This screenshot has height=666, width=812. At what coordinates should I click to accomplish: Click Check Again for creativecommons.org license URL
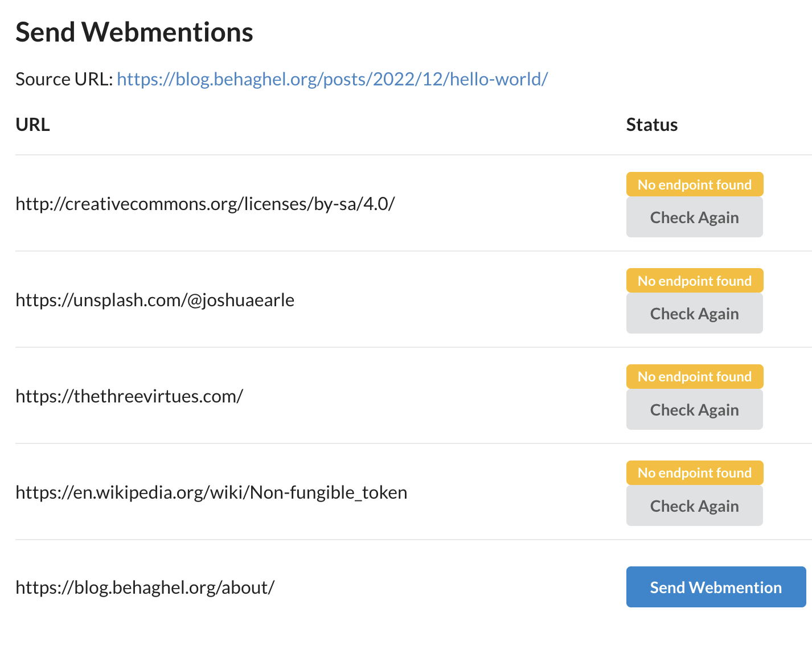pyautogui.click(x=694, y=217)
